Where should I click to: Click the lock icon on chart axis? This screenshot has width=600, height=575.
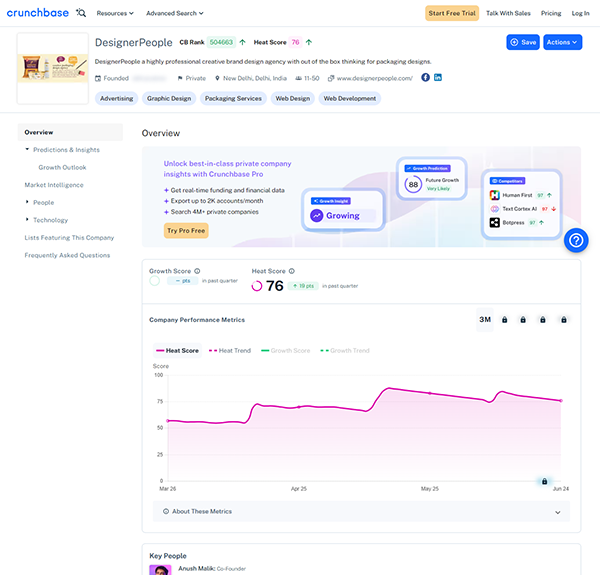pos(544,481)
